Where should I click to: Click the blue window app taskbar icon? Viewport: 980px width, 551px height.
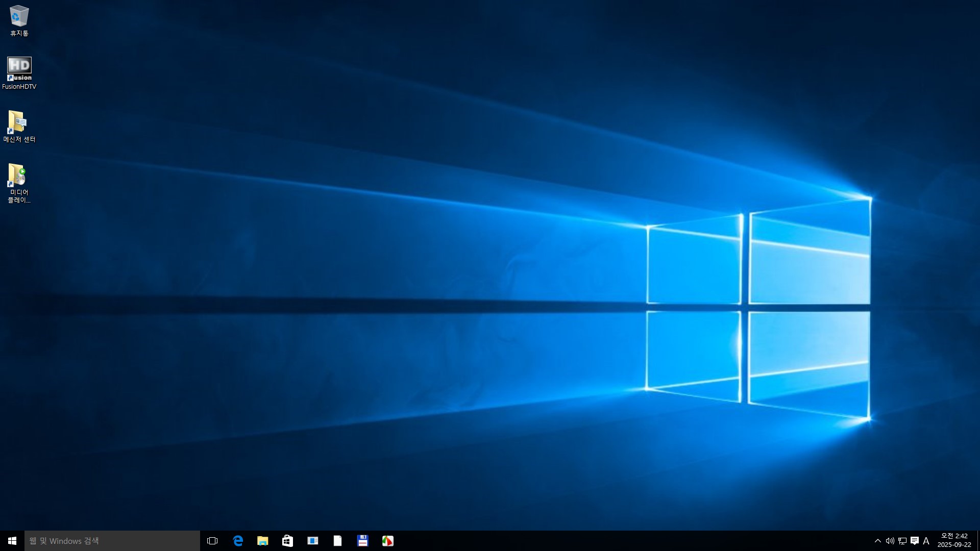click(x=312, y=541)
